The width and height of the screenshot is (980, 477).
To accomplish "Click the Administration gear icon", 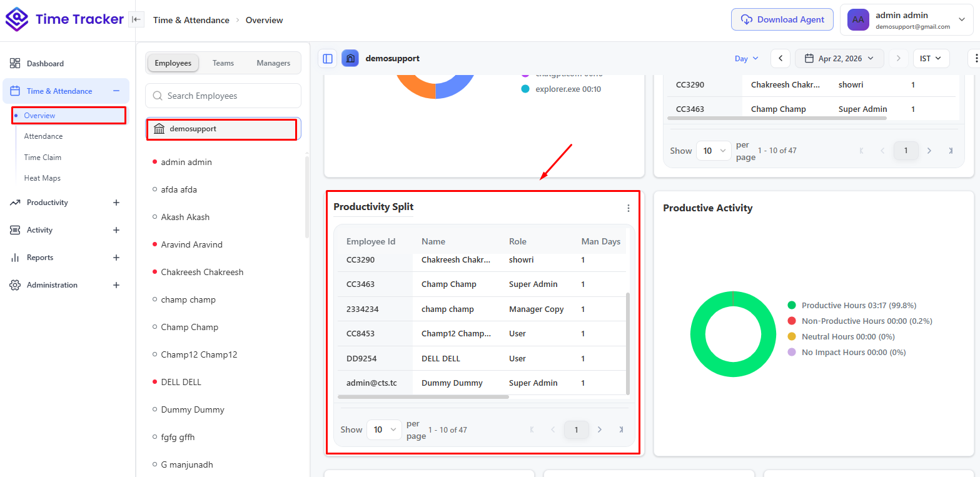I will pos(15,284).
